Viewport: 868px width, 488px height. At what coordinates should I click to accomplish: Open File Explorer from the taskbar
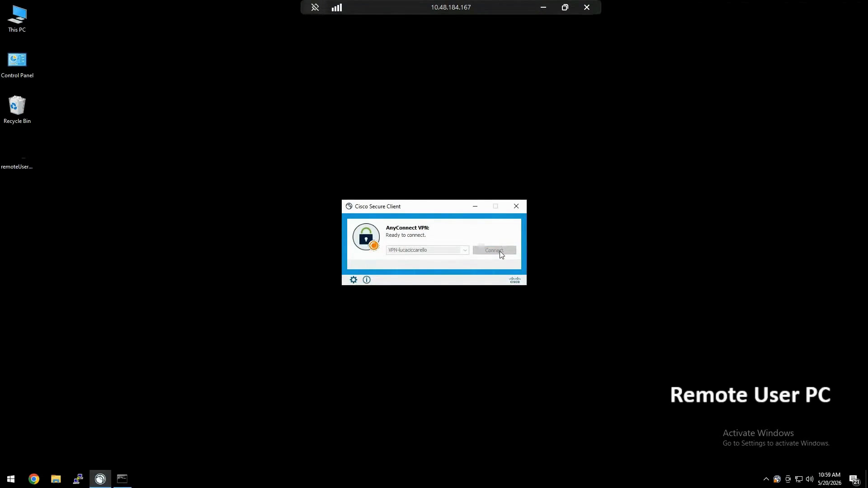56,479
